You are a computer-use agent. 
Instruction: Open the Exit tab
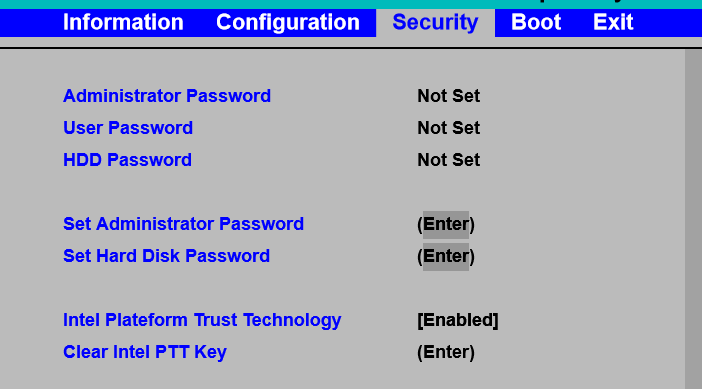[x=613, y=22]
